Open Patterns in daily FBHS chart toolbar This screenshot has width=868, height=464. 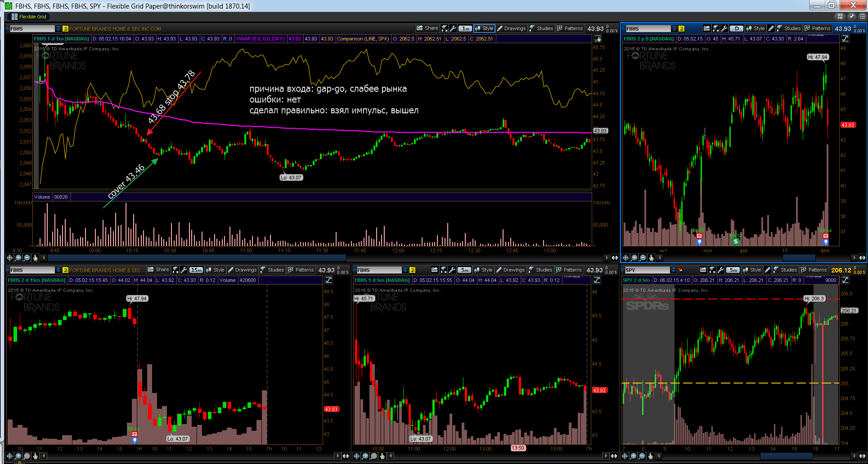point(817,28)
